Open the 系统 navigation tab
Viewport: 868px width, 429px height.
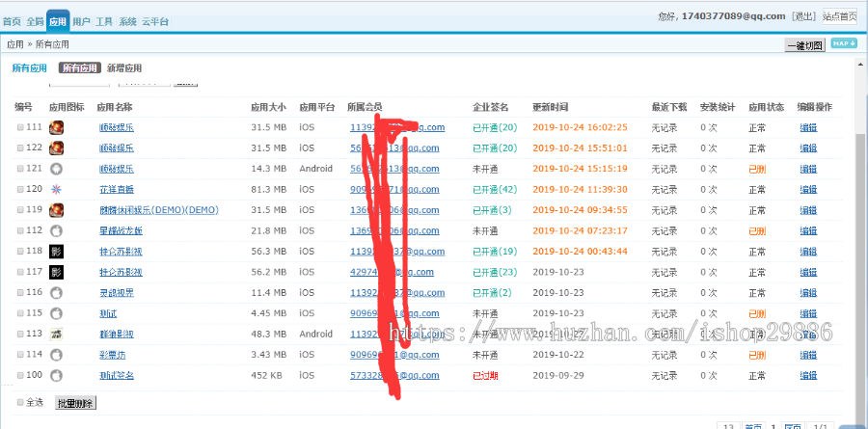pyautogui.click(x=127, y=22)
